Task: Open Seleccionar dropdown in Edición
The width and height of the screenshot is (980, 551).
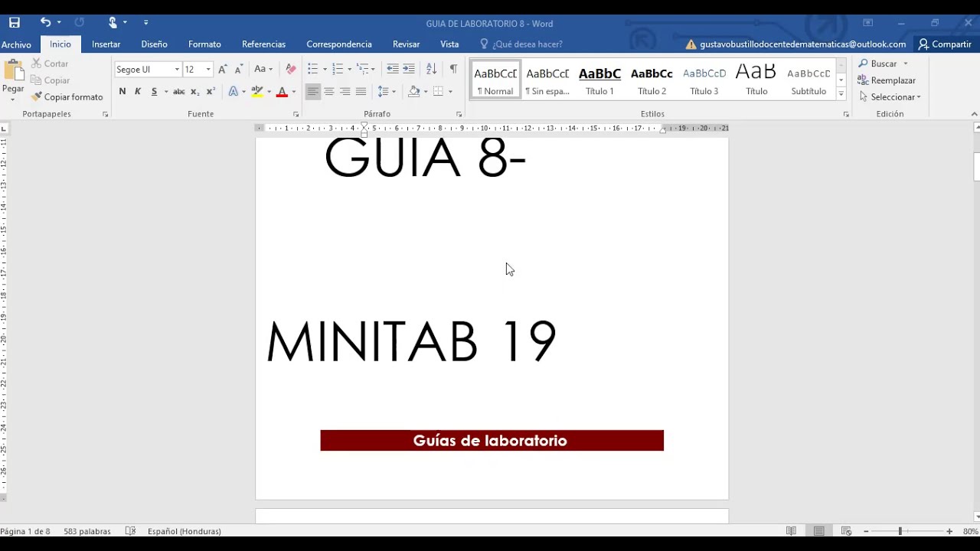Action: [890, 97]
